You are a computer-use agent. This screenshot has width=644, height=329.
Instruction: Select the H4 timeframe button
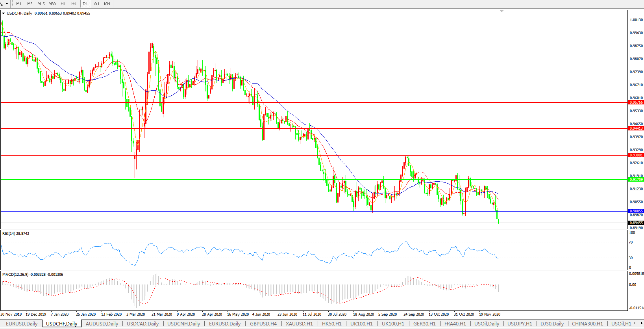tap(74, 4)
